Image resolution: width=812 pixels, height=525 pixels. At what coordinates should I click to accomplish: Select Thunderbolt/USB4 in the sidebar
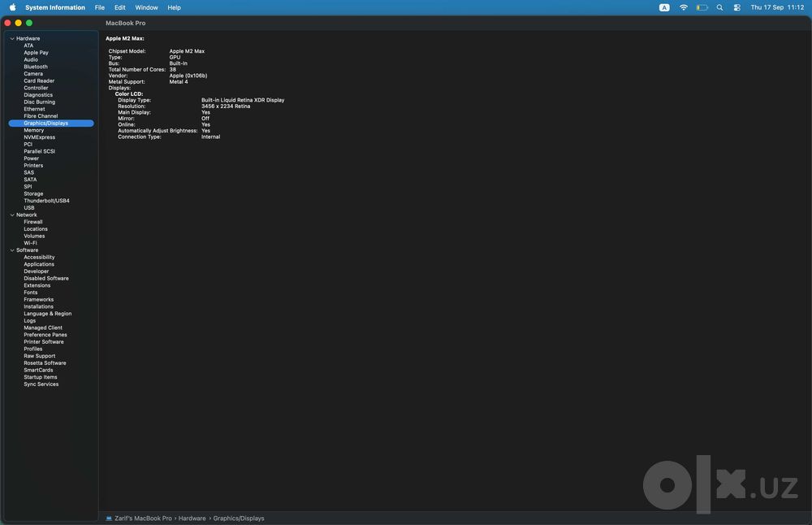click(x=46, y=201)
